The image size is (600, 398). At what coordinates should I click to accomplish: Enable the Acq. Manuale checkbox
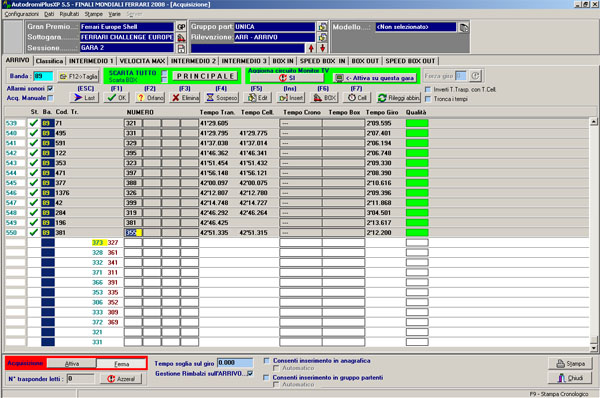point(50,98)
